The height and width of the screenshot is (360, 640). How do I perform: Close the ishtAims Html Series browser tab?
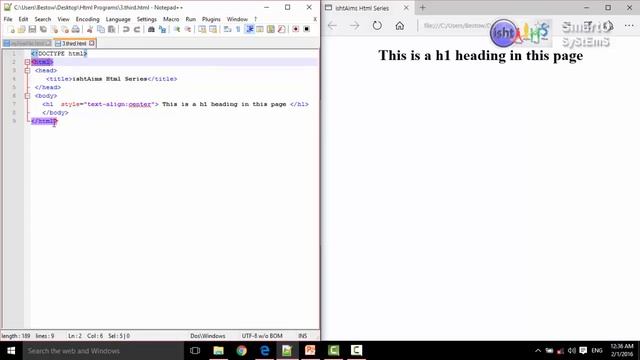(x=406, y=8)
